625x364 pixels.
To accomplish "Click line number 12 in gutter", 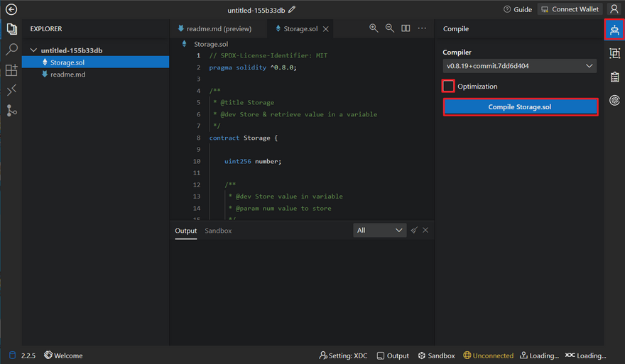I will click(x=197, y=184).
